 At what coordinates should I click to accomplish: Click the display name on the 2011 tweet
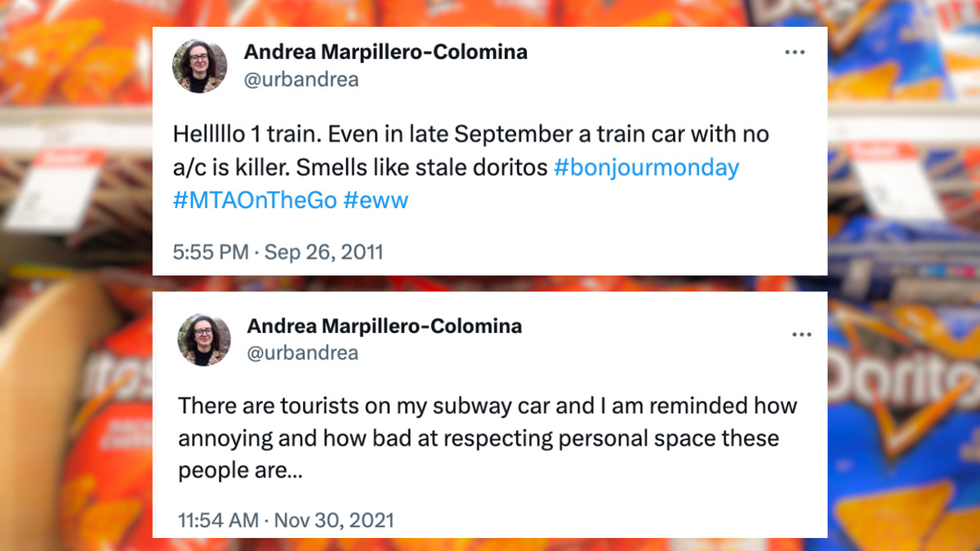click(385, 52)
